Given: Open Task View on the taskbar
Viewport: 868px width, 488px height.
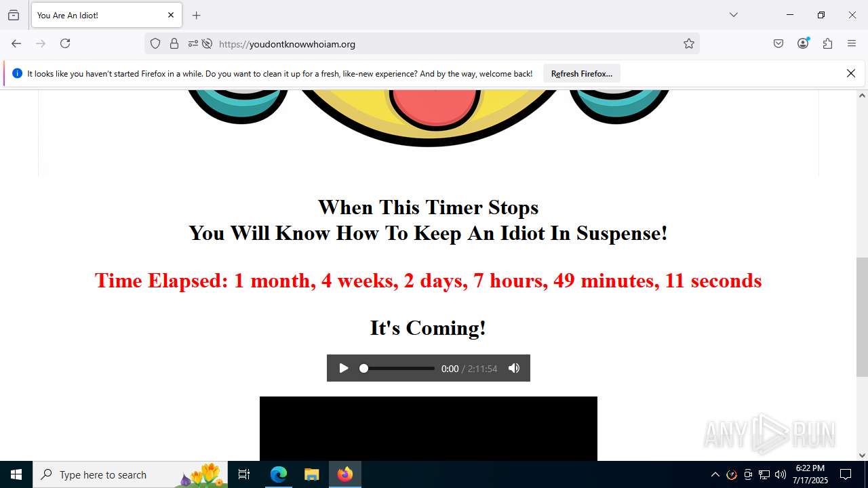Looking at the screenshot, I should click(x=244, y=474).
